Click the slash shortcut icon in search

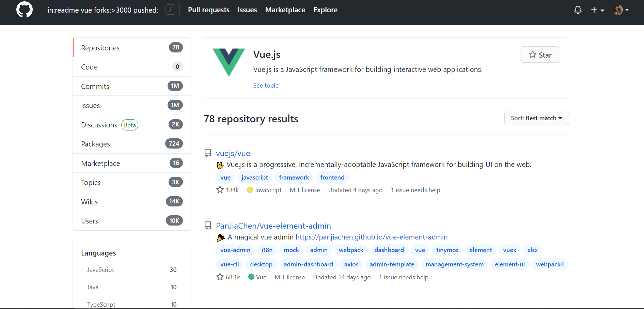click(170, 10)
